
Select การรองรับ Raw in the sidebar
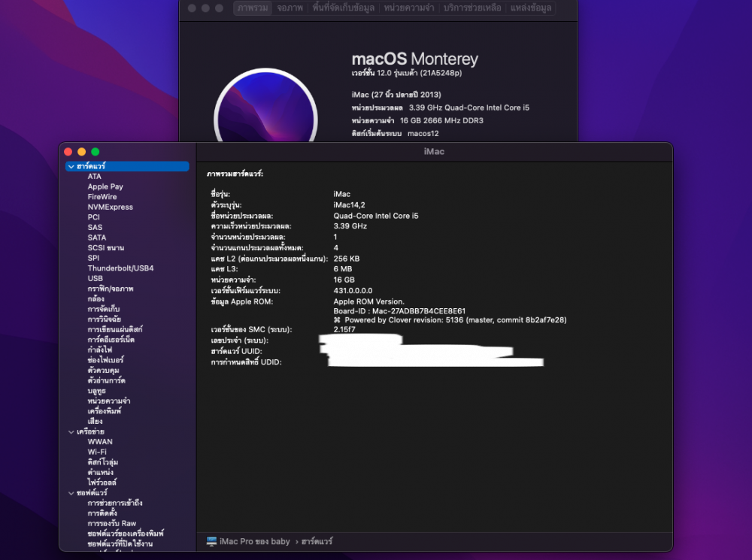pyautogui.click(x=112, y=524)
